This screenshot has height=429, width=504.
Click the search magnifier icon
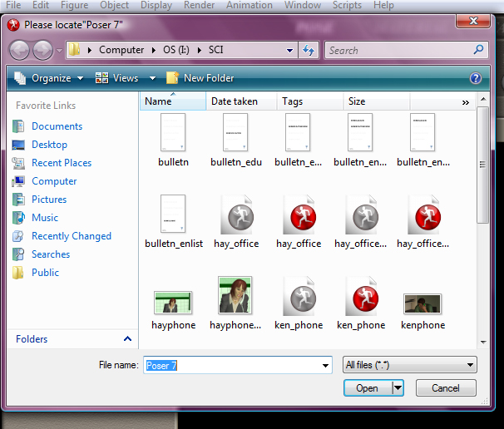click(x=478, y=50)
